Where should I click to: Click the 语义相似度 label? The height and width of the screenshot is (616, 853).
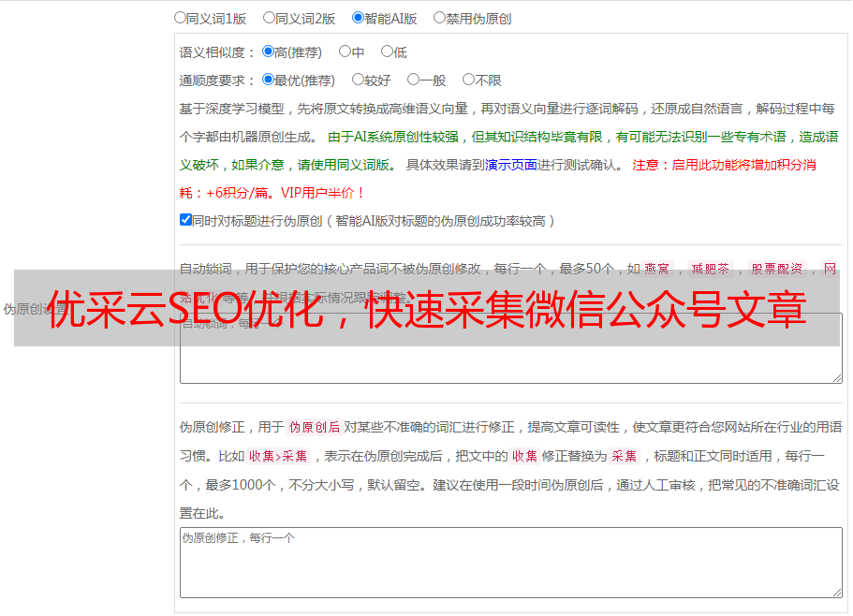(216, 52)
